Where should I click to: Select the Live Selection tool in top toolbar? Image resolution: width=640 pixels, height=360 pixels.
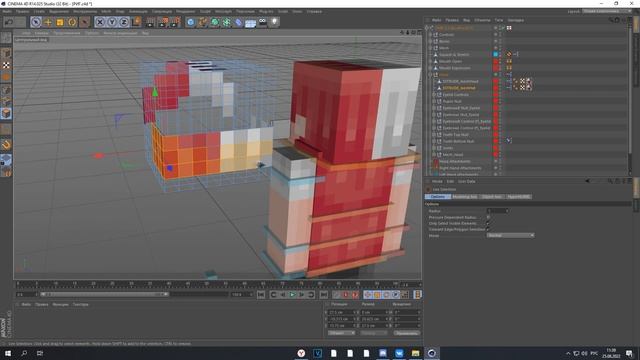point(36,22)
